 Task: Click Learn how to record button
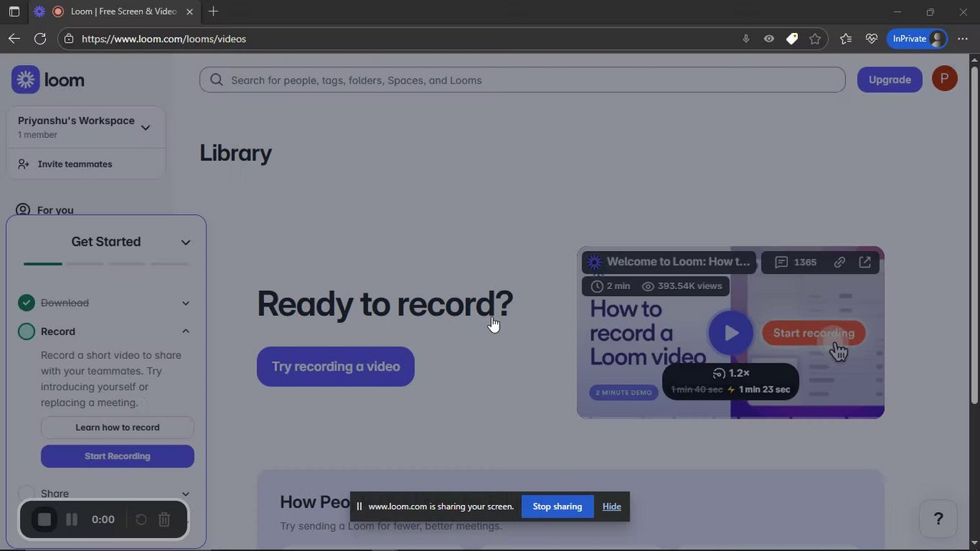118,427
